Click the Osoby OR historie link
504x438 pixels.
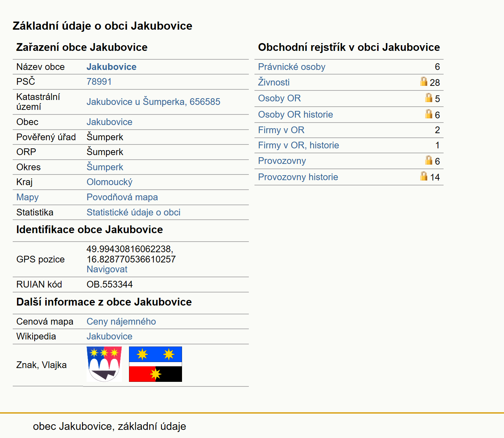295,114
